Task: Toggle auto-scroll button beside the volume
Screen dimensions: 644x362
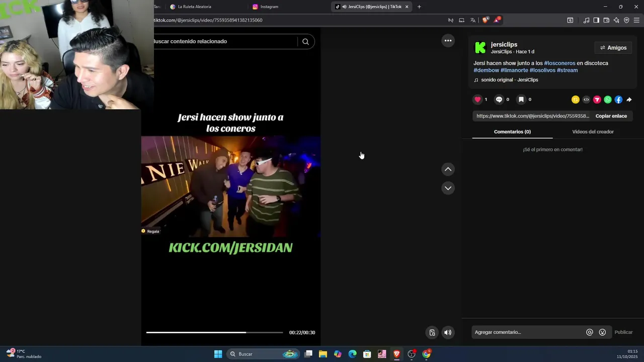Action: pyautogui.click(x=432, y=332)
